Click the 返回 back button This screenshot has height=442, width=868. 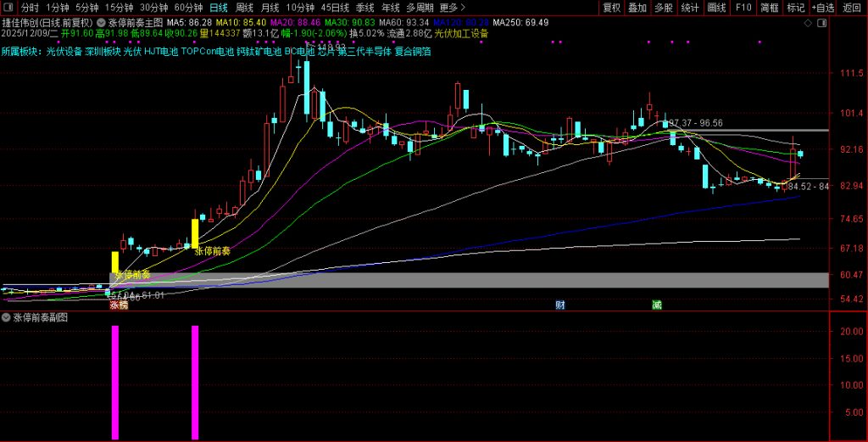852,8
